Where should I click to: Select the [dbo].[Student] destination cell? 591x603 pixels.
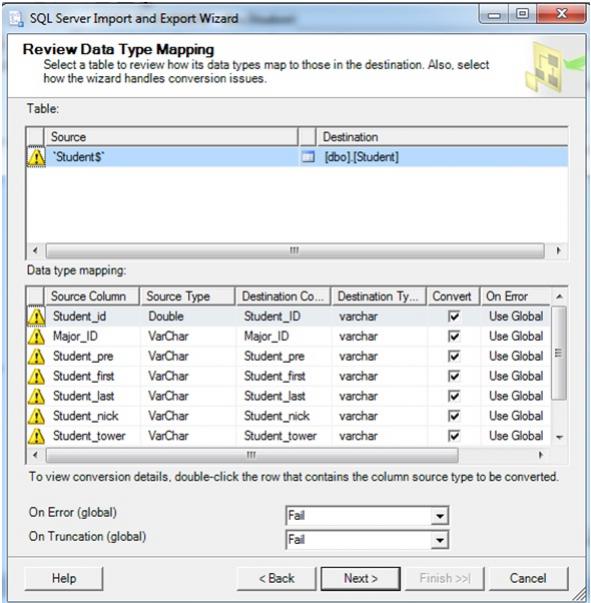(442, 157)
